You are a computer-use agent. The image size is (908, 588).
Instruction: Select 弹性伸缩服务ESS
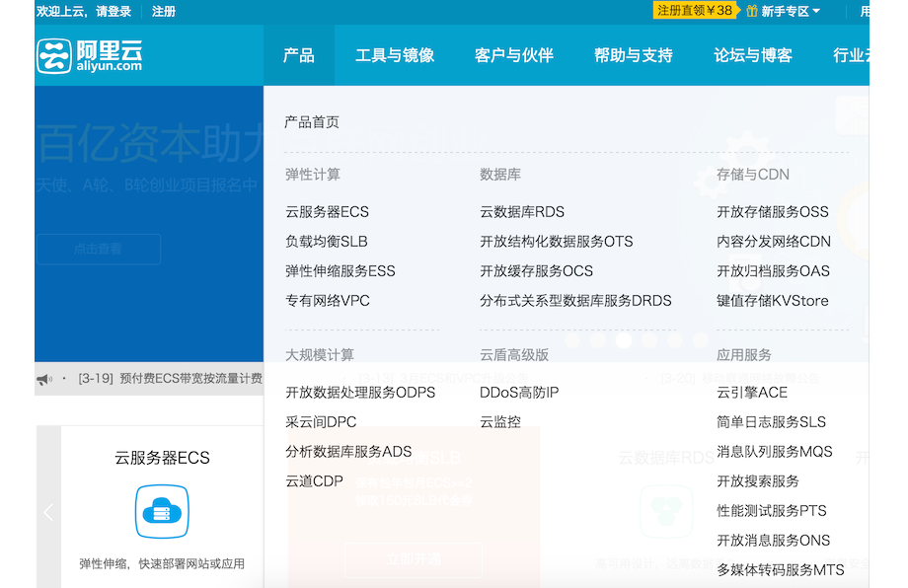[340, 271]
